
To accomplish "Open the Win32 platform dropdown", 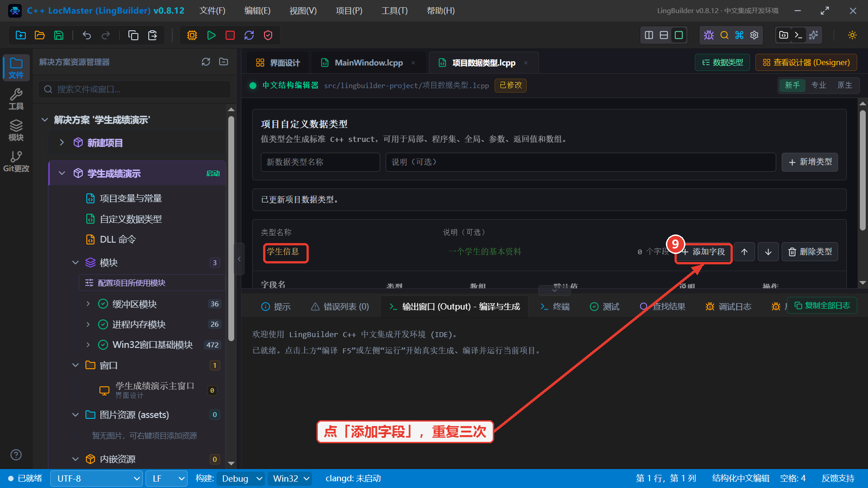I will pyautogui.click(x=290, y=479).
